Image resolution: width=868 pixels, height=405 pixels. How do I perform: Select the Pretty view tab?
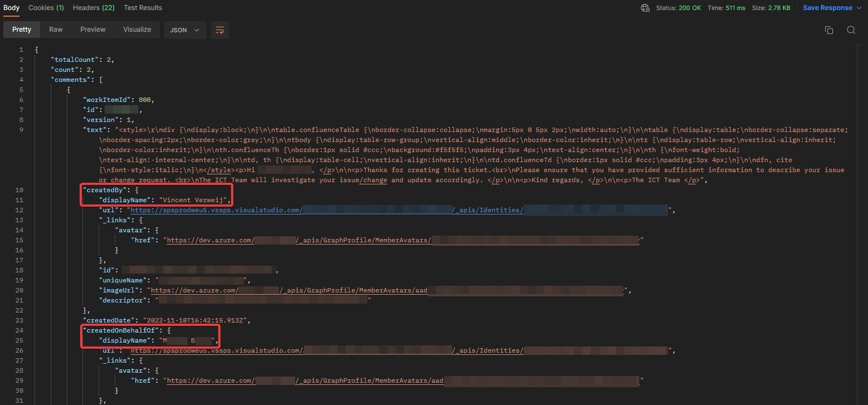click(21, 30)
